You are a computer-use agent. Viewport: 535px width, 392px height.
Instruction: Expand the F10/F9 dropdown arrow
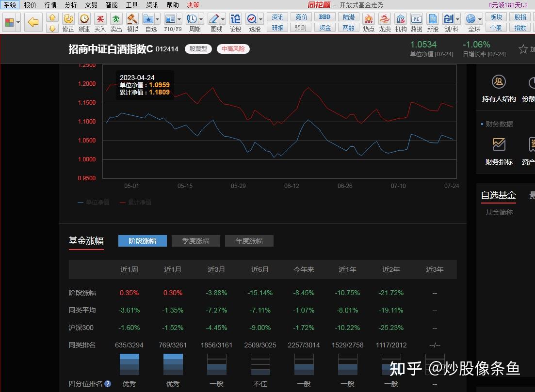tap(179, 19)
